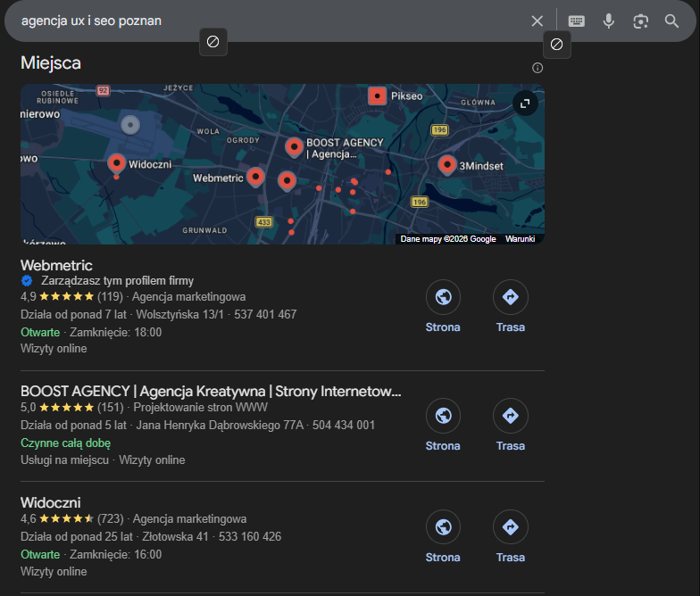Click the magnifying glass search button
This screenshot has width=700, height=596.
[672, 21]
